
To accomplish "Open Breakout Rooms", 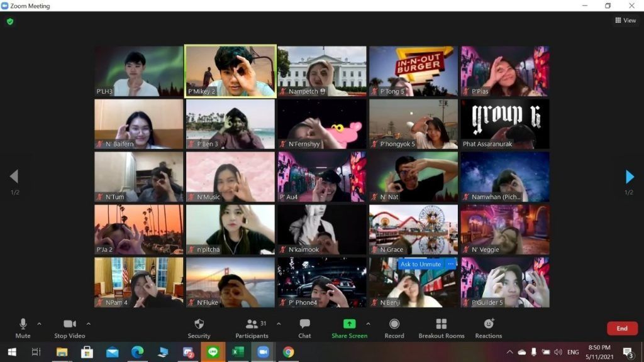I will point(441,327).
